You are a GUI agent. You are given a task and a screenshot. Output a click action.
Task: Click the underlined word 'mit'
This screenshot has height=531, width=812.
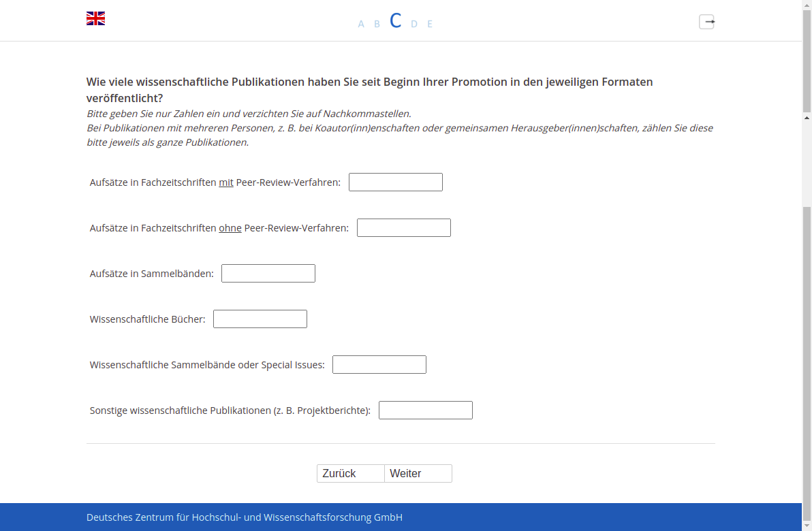point(225,182)
